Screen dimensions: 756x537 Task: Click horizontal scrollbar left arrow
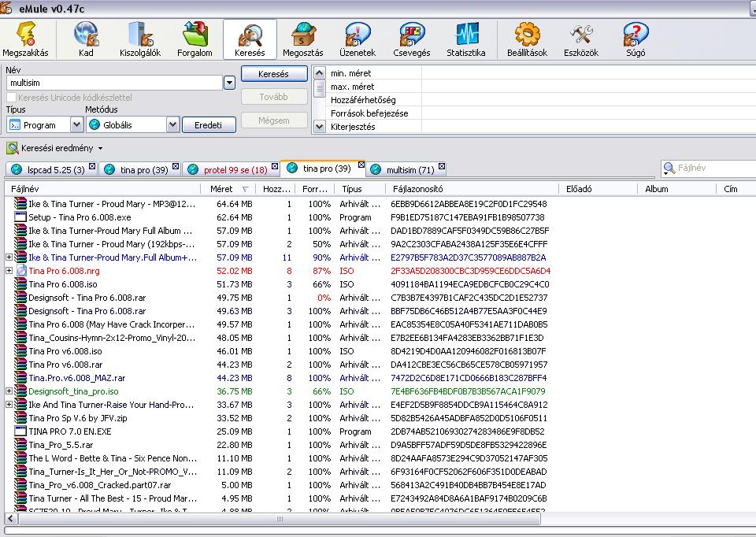pos(11,519)
